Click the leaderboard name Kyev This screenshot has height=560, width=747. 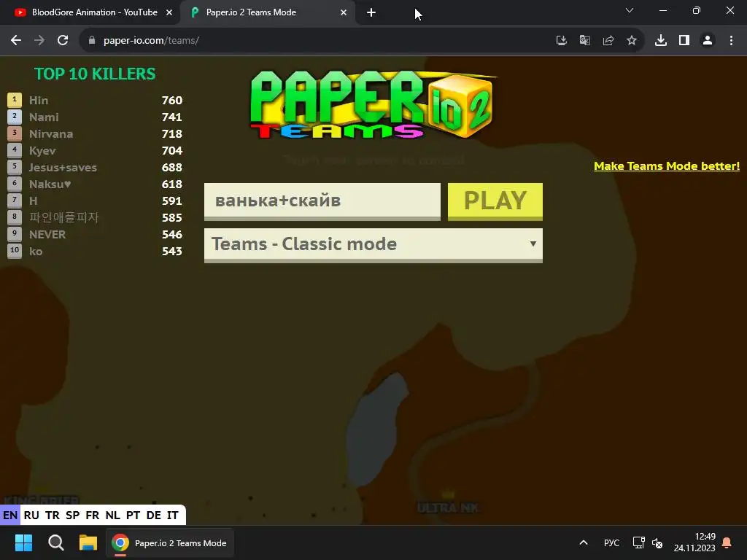42,151
